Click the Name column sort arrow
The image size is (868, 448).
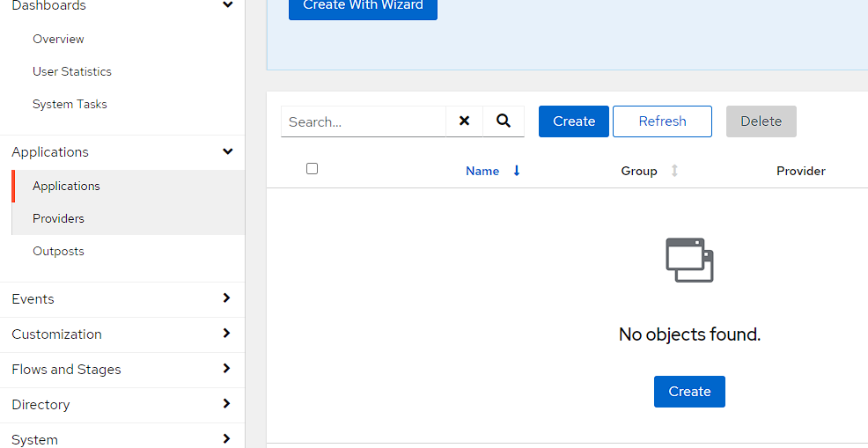pos(517,171)
